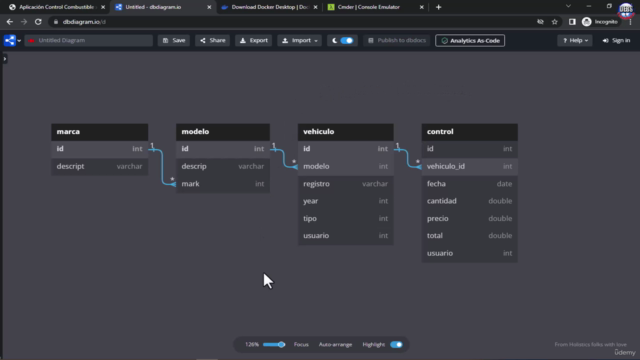The image size is (640, 360).
Task: Click the cantidad field in control
Action: tap(469, 201)
